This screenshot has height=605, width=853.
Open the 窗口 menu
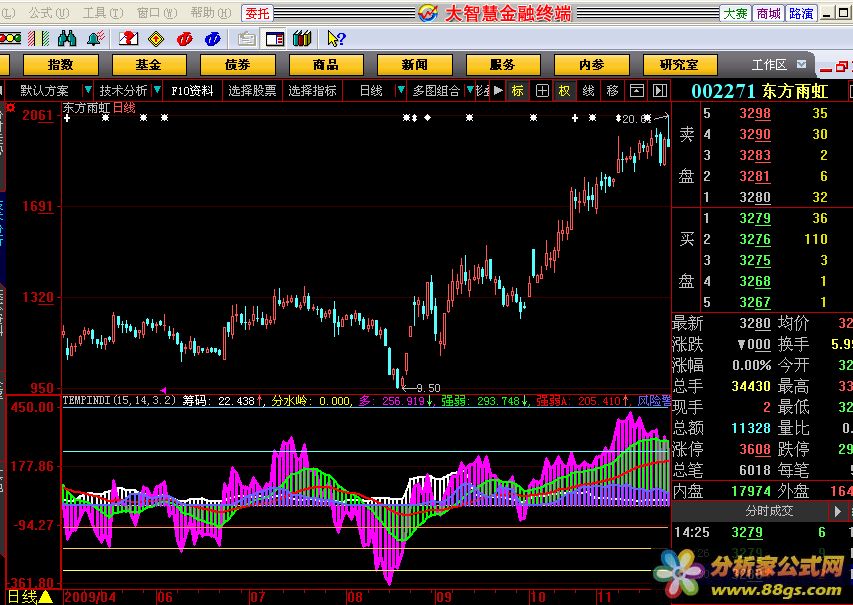(156, 13)
